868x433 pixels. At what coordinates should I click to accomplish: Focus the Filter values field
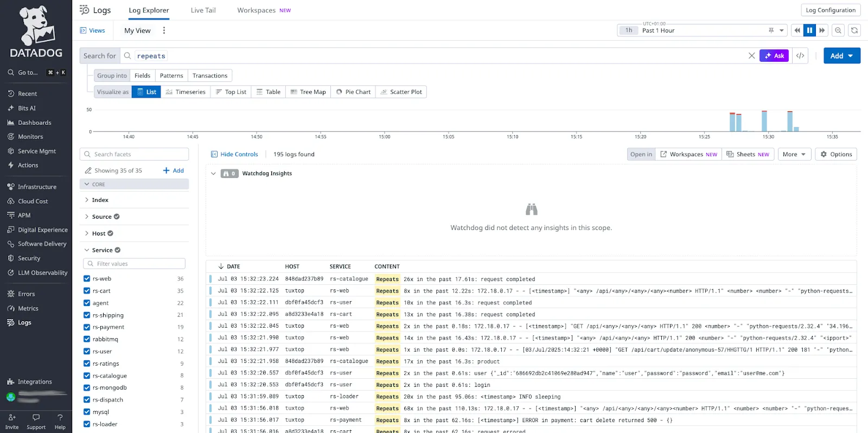pyautogui.click(x=135, y=264)
